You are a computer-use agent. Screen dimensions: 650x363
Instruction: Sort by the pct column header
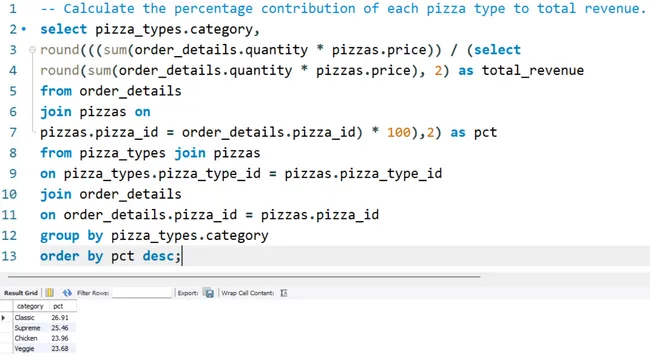tap(63, 306)
